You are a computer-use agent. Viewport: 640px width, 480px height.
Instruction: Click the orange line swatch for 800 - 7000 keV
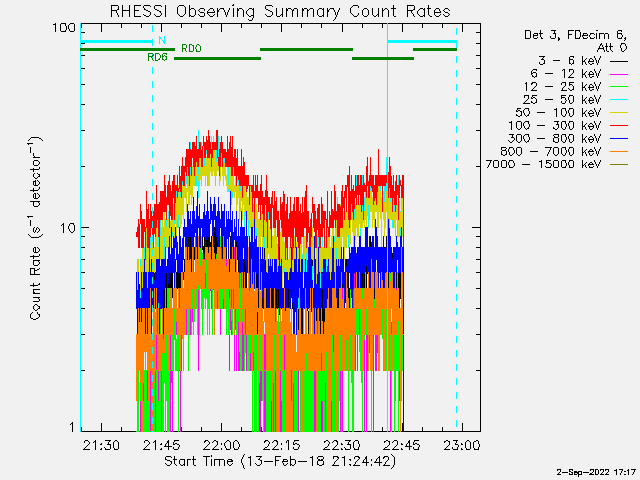619,152
